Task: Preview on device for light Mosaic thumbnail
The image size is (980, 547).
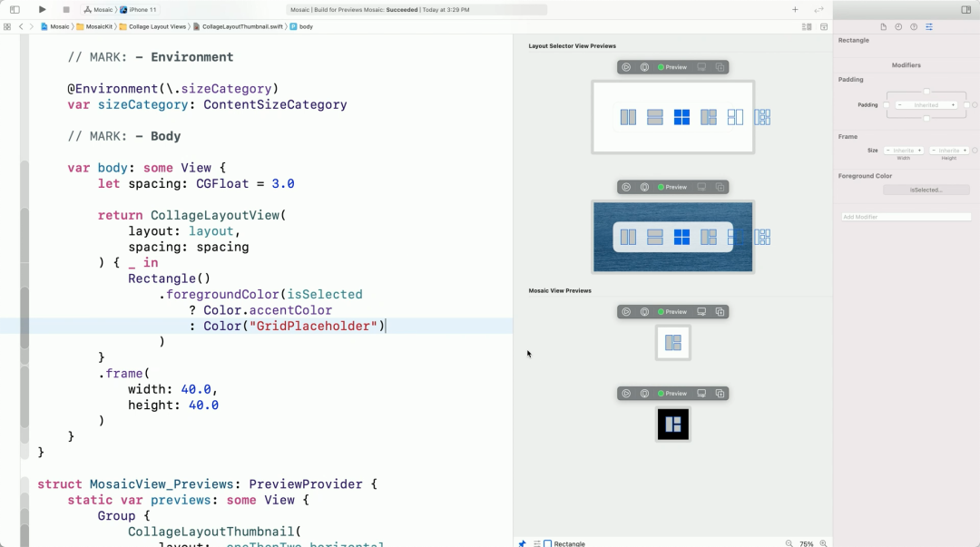Action: pos(701,311)
